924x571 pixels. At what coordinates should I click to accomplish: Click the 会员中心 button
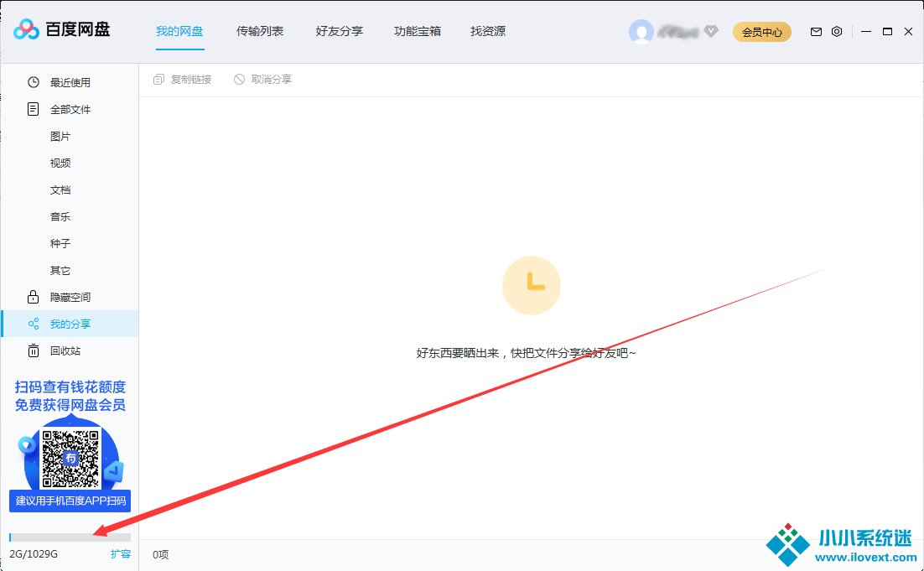coord(762,32)
